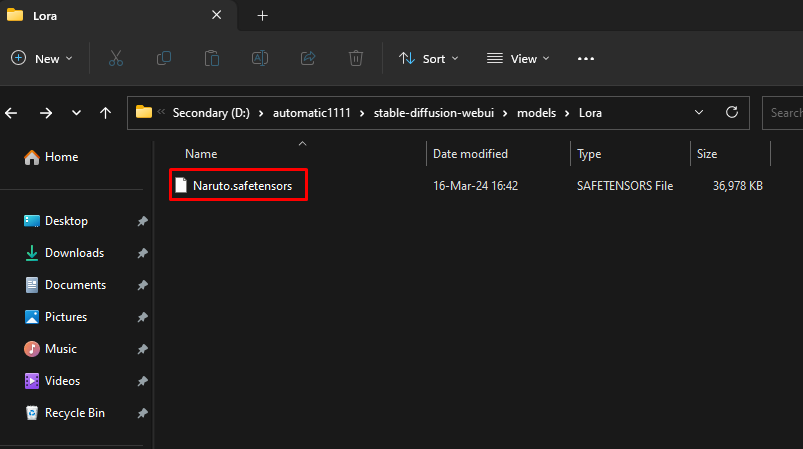The height and width of the screenshot is (449, 803).
Task: Go up one folder level
Action: pos(105,113)
